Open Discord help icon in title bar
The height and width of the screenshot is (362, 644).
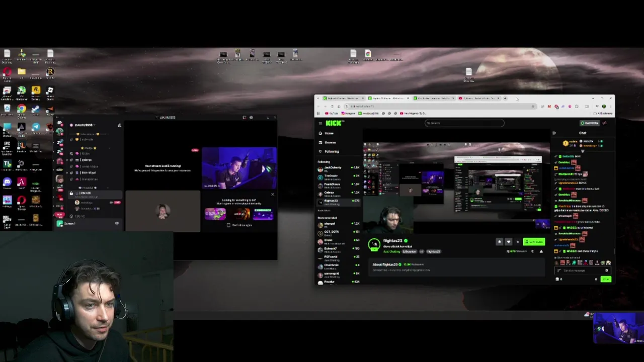point(251,117)
